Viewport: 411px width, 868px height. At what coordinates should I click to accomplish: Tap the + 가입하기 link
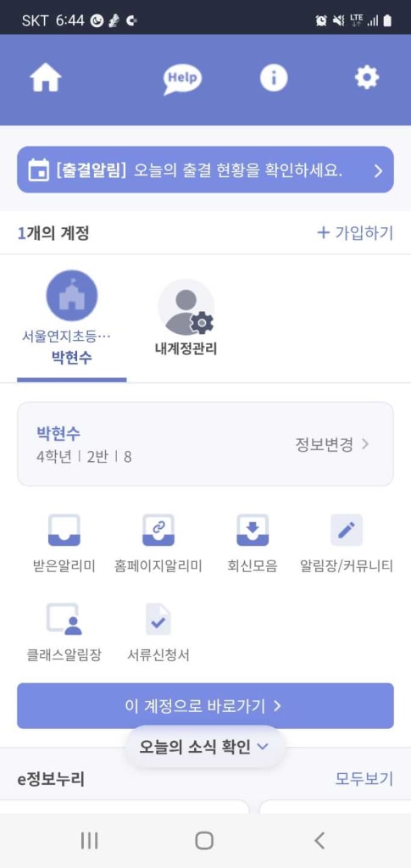click(x=354, y=233)
